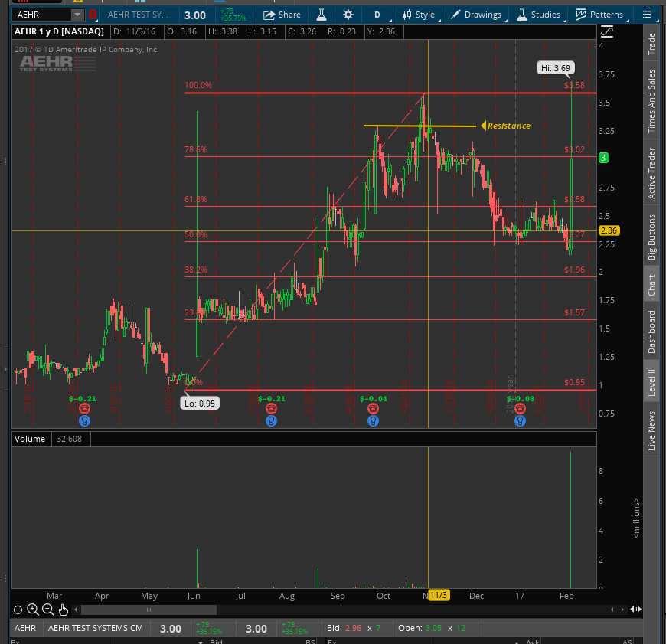666x644 pixels.
Task: Click the March earnings phone icon
Action: click(x=84, y=409)
